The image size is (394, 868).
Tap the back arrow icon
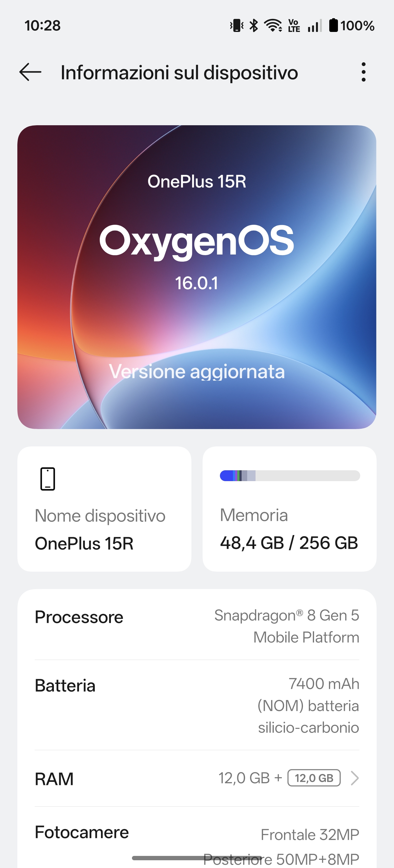click(x=30, y=72)
